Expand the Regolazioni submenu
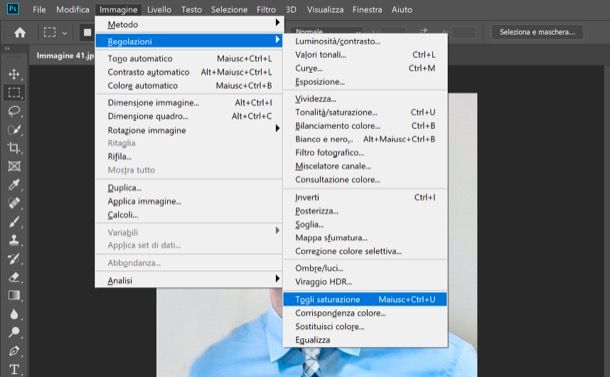 [x=189, y=41]
